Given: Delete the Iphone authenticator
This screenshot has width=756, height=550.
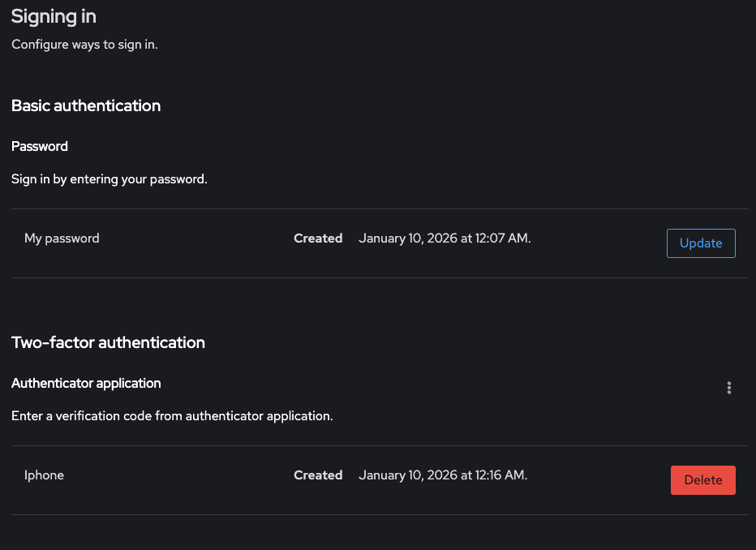Looking at the screenshot, I should tap(702, 480).
